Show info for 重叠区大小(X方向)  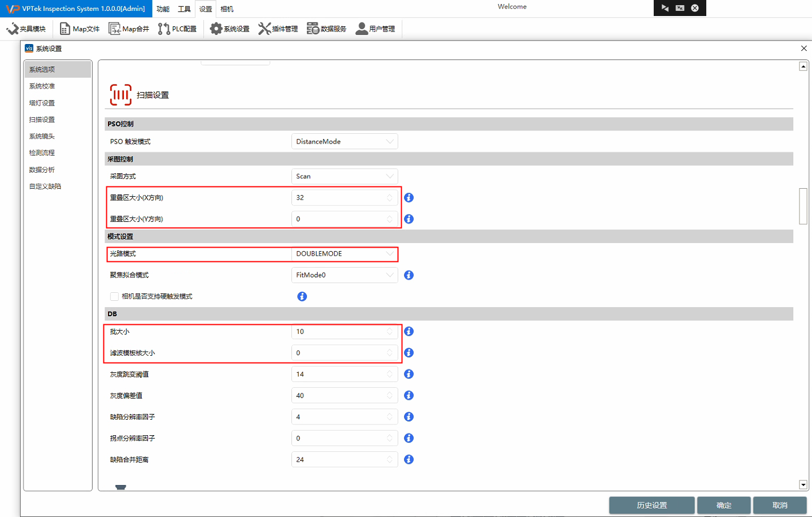pyautogui.click(x=409, y=198)
